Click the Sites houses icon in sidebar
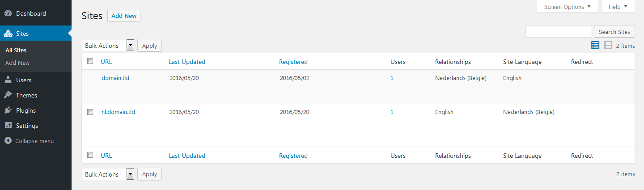The width and height of the screenshot is (644, 190). (x=8, y=34)
